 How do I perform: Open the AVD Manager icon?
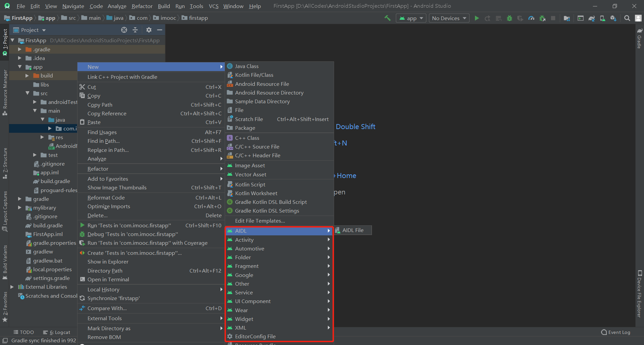[603, 18]
